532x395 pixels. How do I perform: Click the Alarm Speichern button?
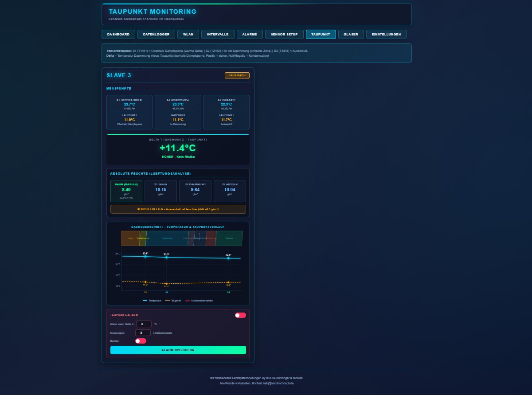point(178,350)
